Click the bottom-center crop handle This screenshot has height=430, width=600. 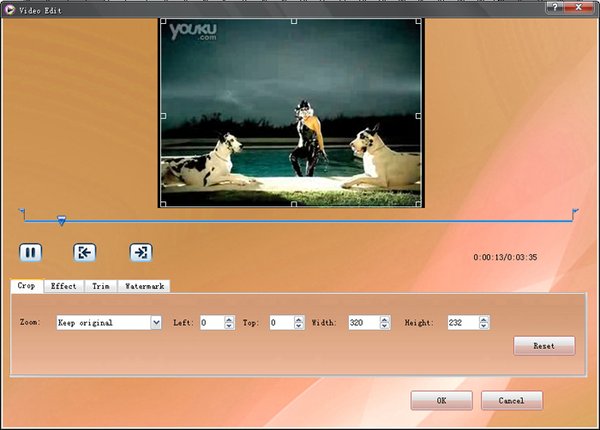[x=294, y=204]
